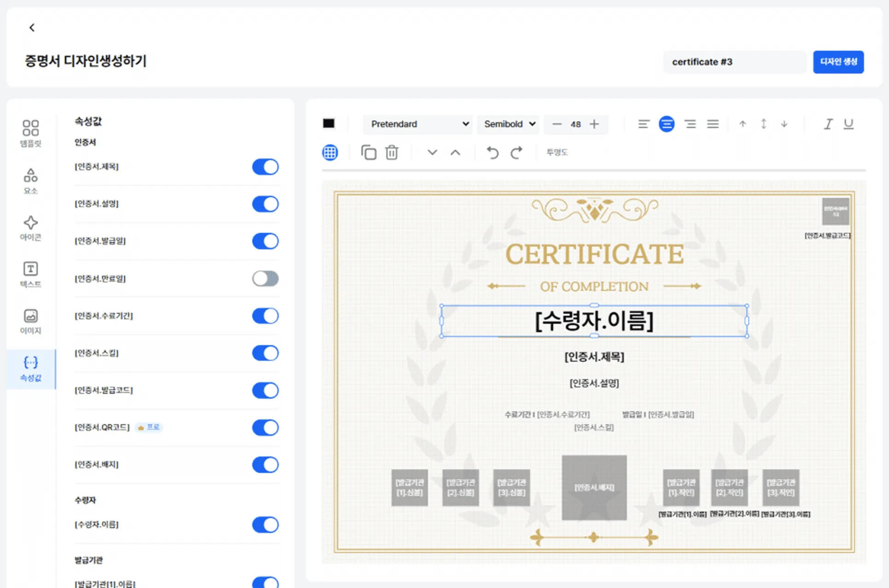Align text right

click(x=690, y=124)
